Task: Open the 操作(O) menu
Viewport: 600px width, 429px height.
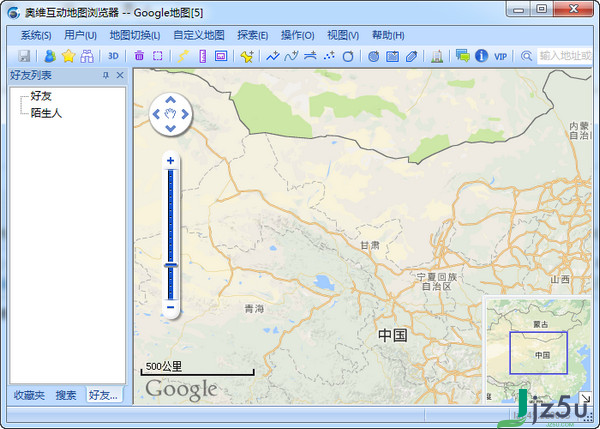Action: [298, 35]
